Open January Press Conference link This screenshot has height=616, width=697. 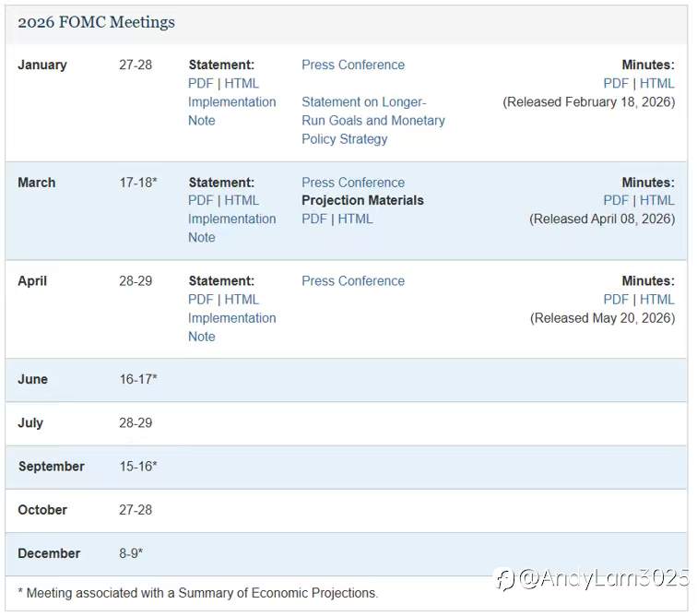click(353, 65)
